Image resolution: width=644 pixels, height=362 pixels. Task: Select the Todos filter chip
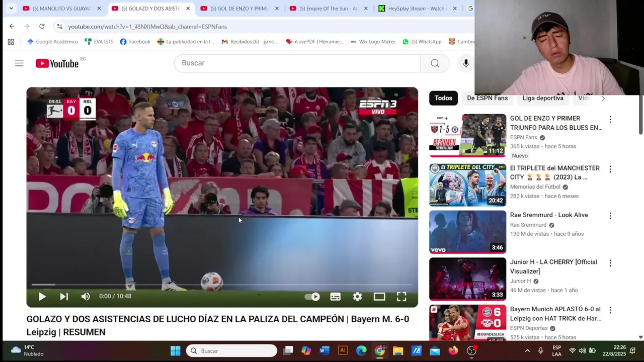point(443,98)
